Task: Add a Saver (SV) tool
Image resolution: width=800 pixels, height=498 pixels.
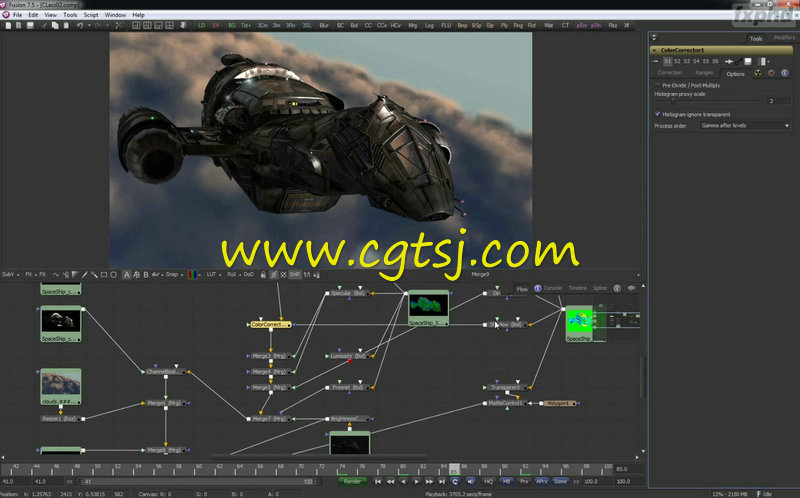Action: [216, 26]
